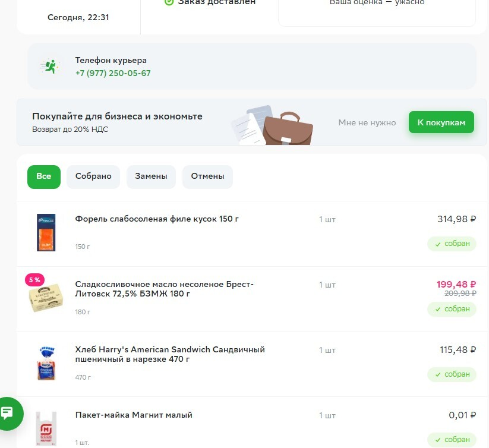Image resolution: width=489 pixels, height=448 pixels.
Task: Click the running courier icon
Action: tap(49, 67)
